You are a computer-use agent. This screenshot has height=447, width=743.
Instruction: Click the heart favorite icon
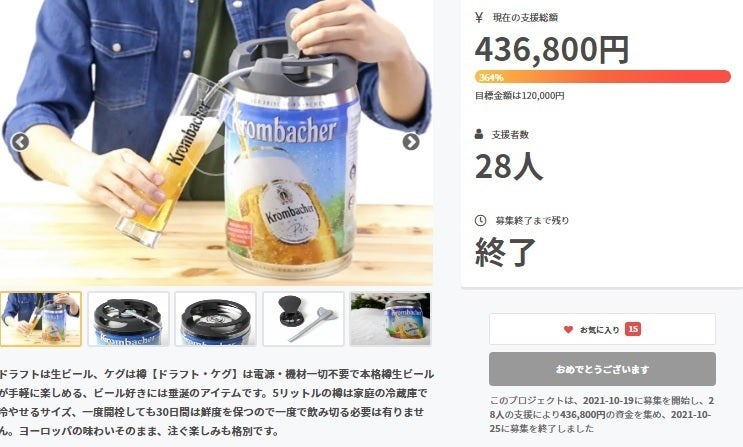[568, 329]
